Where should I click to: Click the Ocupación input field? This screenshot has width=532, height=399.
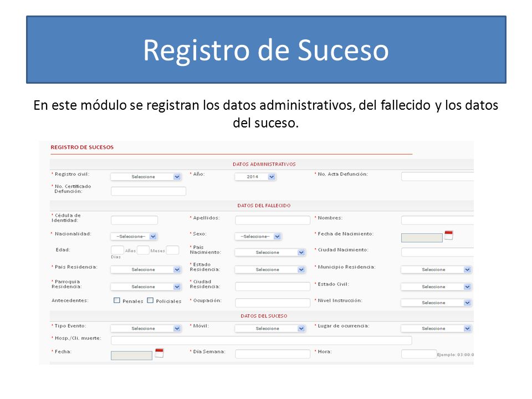click(x=273, y=303)
